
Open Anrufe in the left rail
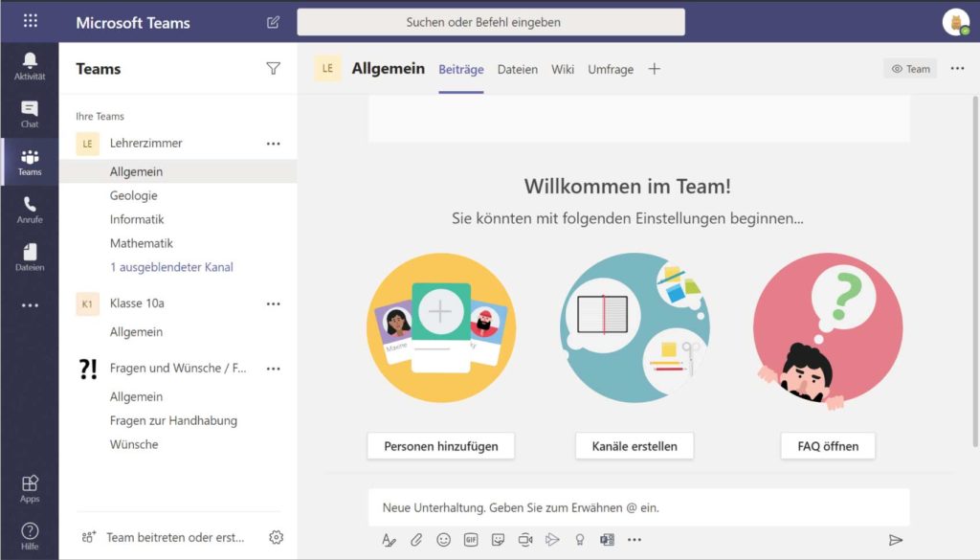[30, 210]
